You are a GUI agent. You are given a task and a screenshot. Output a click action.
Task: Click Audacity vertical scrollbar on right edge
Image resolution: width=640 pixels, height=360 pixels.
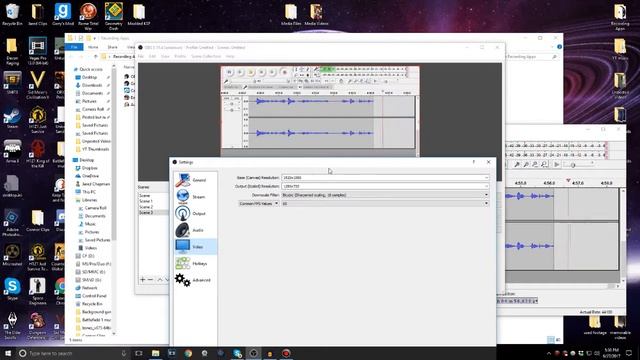(x=623, y=235)
